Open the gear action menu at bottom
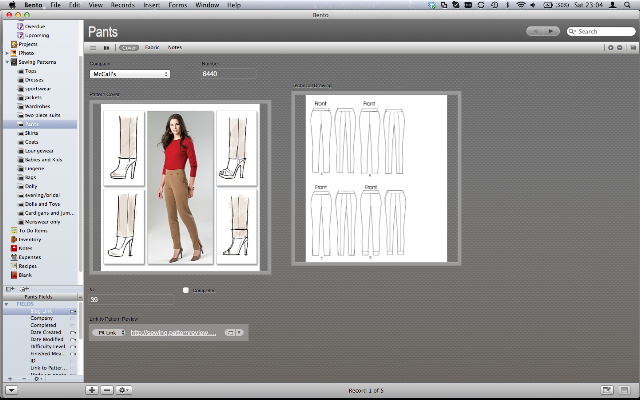Image resolution: width=640 pixels, height=400 pixels. 125,389
